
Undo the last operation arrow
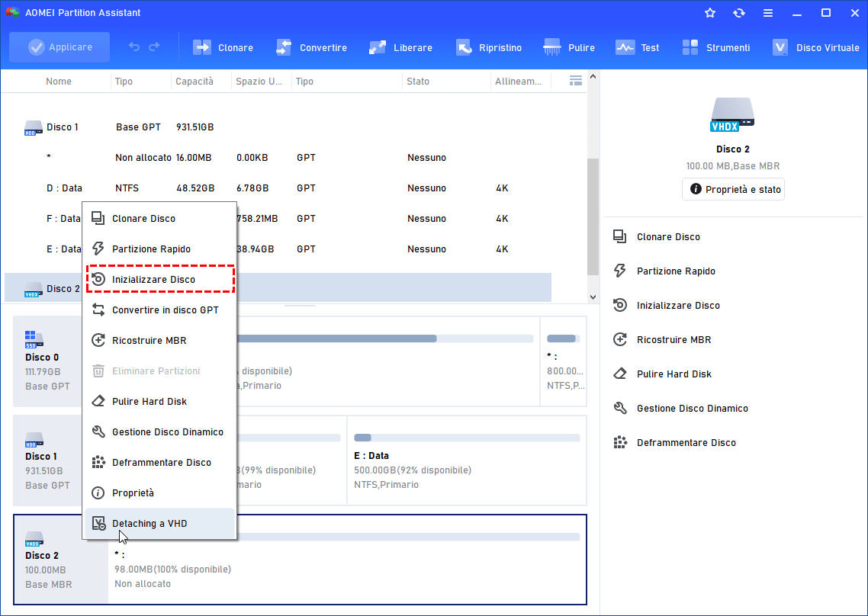click(134, 47)
